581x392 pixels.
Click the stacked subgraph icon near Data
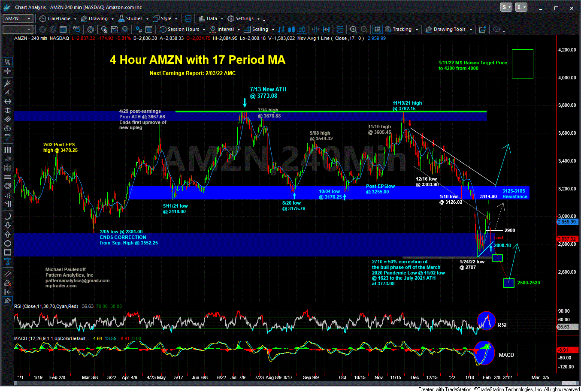pos(188,18)
